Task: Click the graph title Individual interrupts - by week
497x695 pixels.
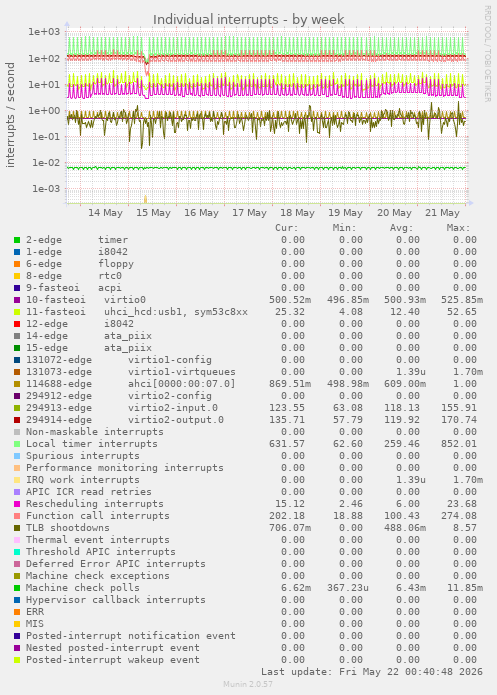Action: coord(248,20)
